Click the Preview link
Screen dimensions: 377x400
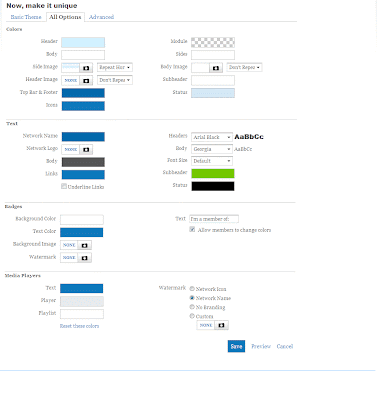(261, 346)
